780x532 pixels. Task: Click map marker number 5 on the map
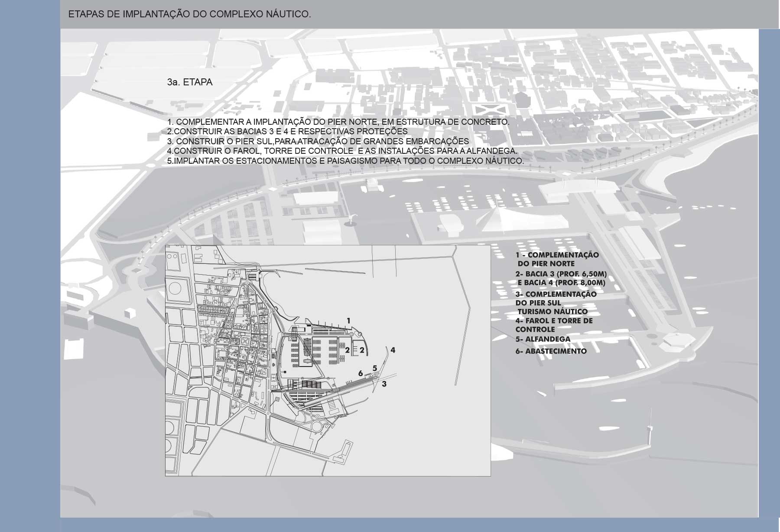click(375, 368)
